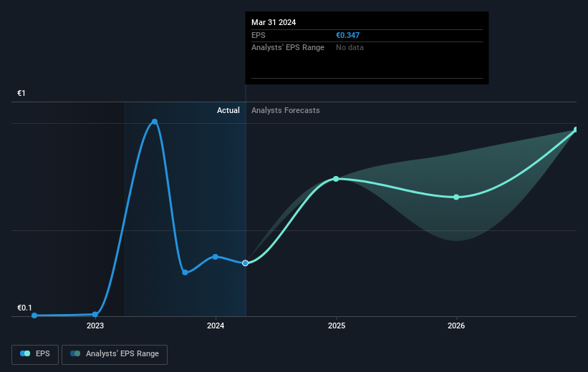The width and height of the screenshot is (588, 372).
Task: Click the Actual section label
Action: point(228,110)
